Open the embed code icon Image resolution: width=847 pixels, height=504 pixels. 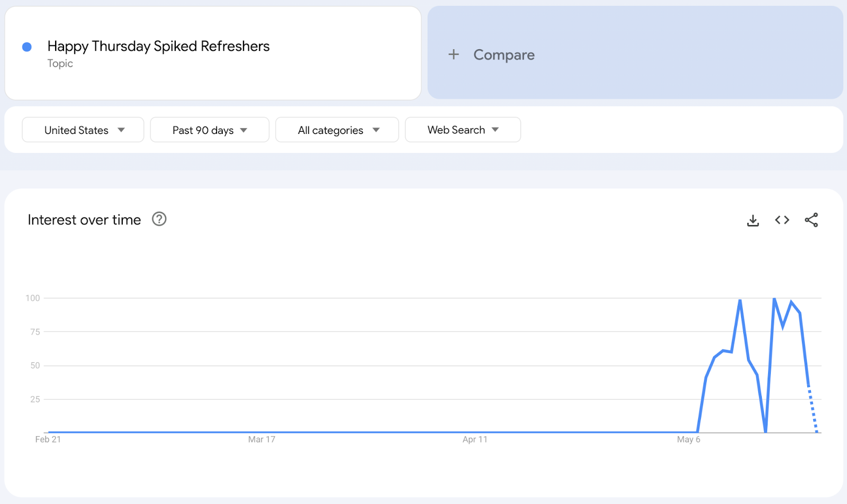[782, 220]
